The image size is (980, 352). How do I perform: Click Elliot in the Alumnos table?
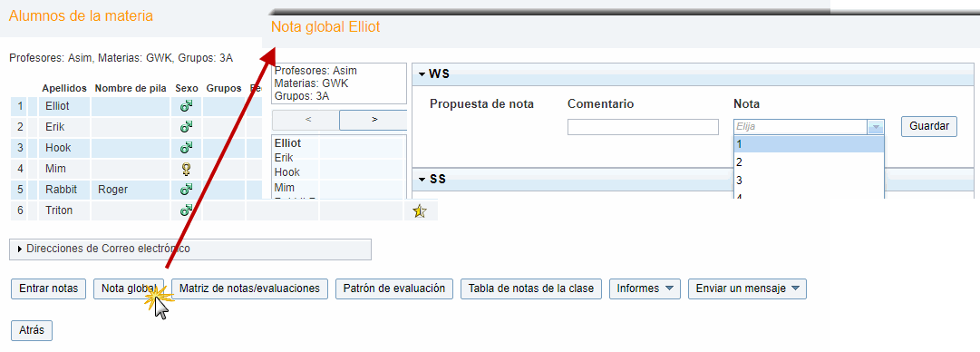[x=57, y=106]
